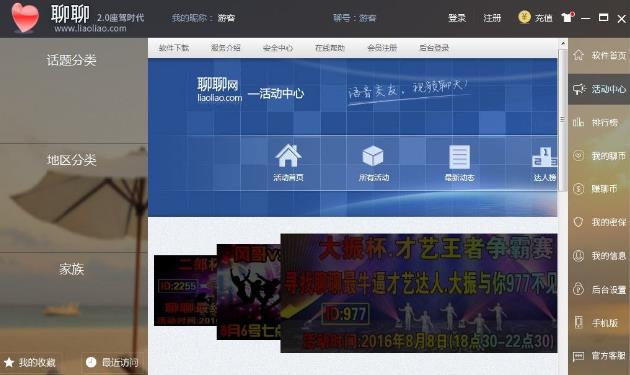Open 我的聊币 sidebar icon

coord(578,156)
